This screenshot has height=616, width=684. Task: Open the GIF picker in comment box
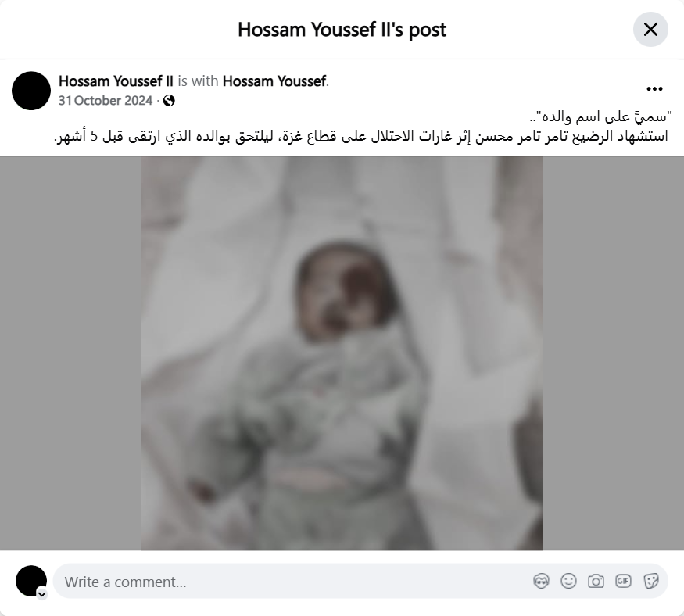[x=623, y=581]
